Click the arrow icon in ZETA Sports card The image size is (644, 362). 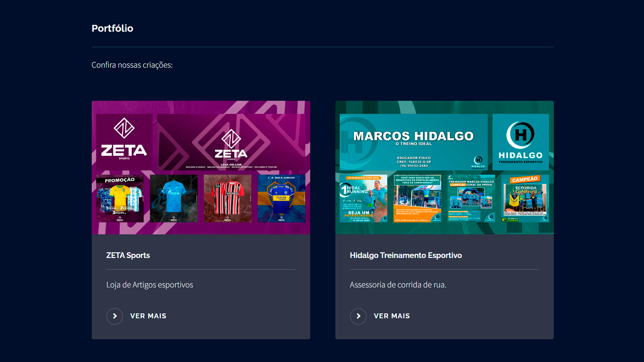(115, 316)
